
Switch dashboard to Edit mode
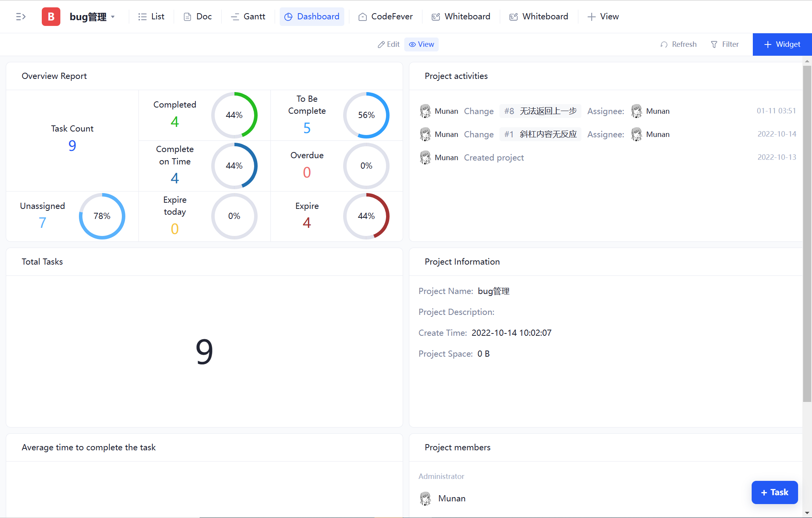388,44
